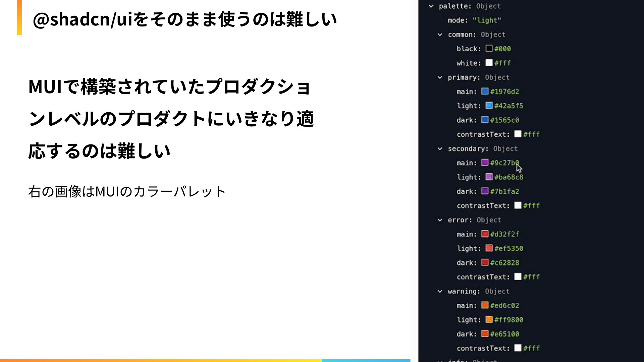644x362 pixels.
Task: Open secondary dark #7b1fa2 swatch
Action: click(x=485, y=191)
